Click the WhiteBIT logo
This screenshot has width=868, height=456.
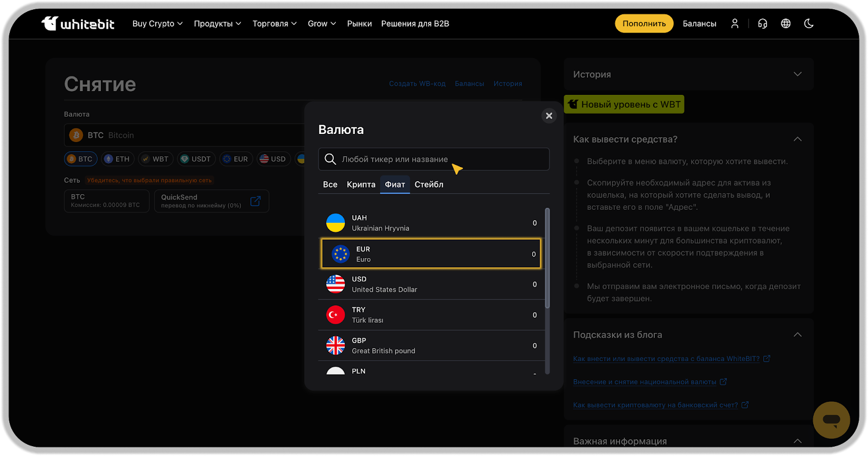click(x=78, y=23)
